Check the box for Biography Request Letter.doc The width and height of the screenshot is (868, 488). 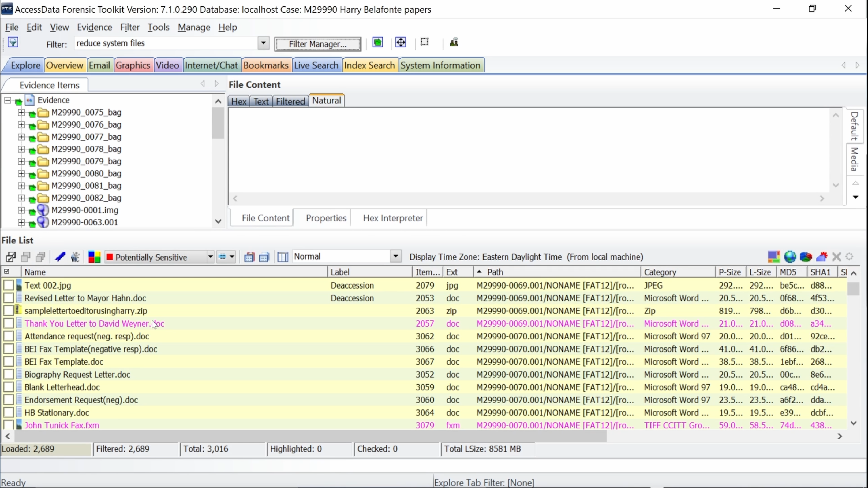point(8,374)
